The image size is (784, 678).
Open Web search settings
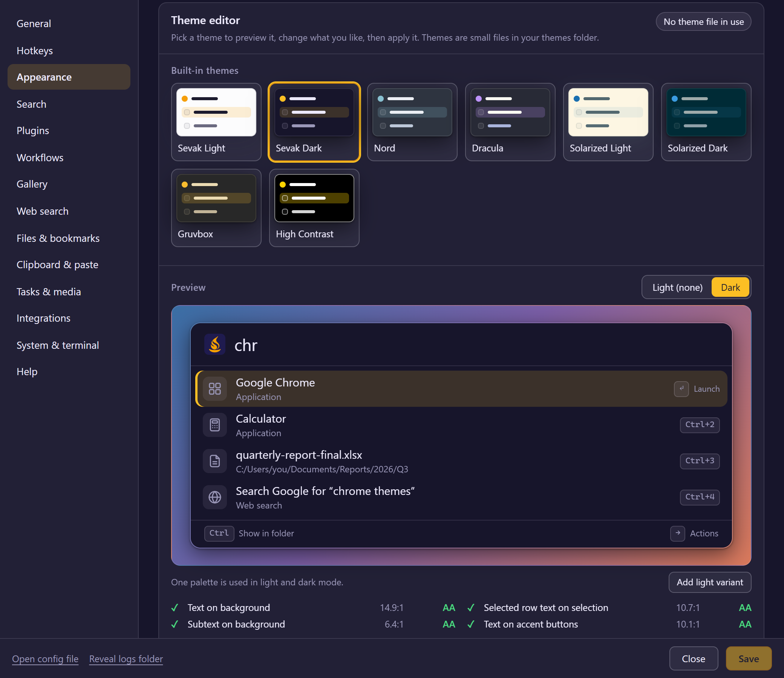(x=69, y=211)
